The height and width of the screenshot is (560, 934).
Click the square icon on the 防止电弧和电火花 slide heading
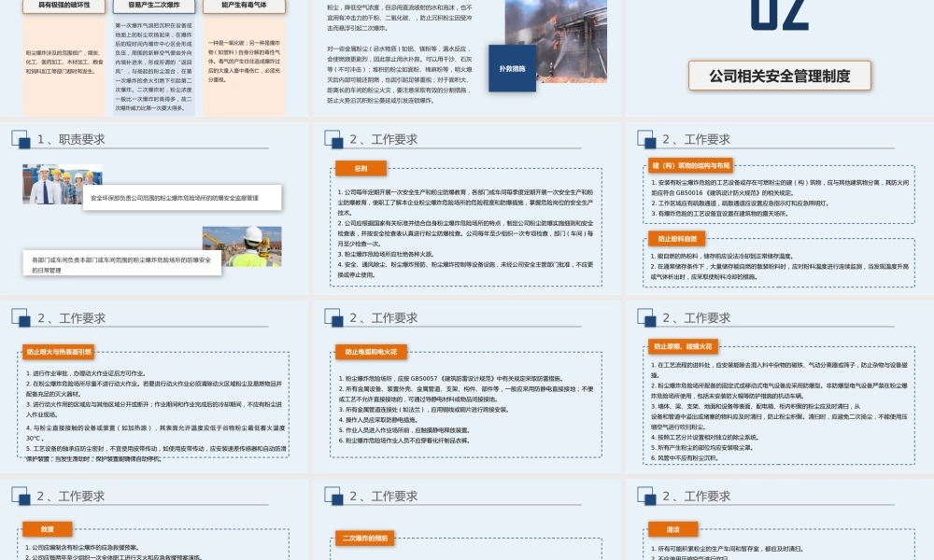[333, 317]
